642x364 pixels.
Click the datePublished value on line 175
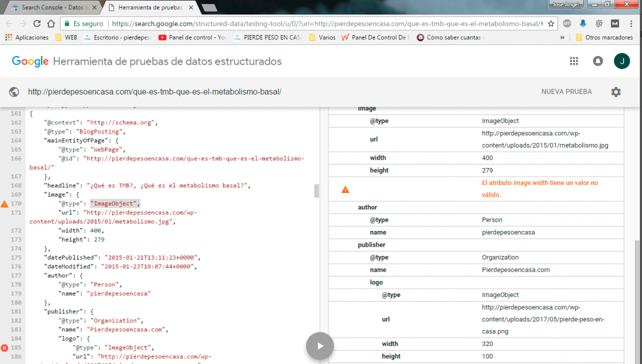point(152,258)
